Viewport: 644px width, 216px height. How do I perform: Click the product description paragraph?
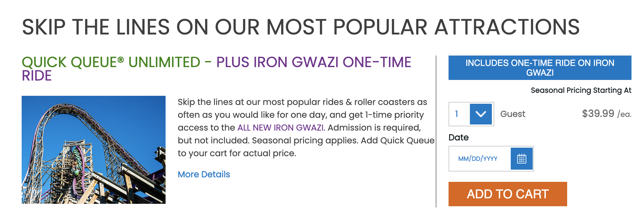tap(306, 128)
